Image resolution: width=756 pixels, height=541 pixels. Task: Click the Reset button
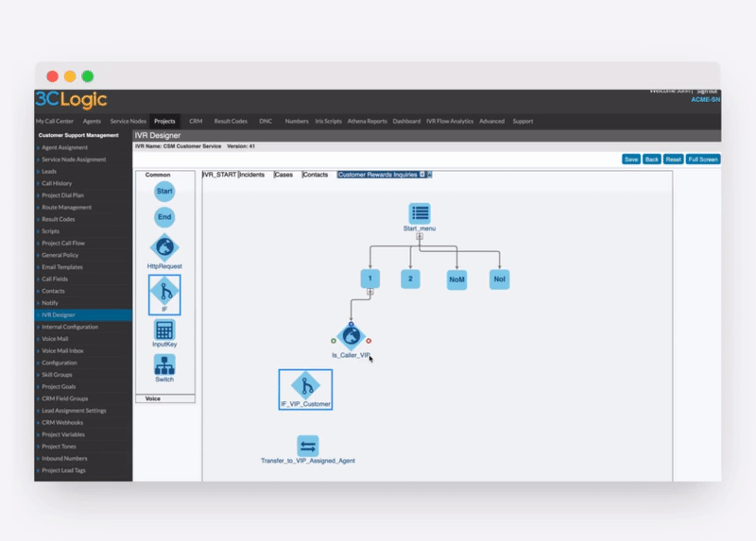click(674, 160)
